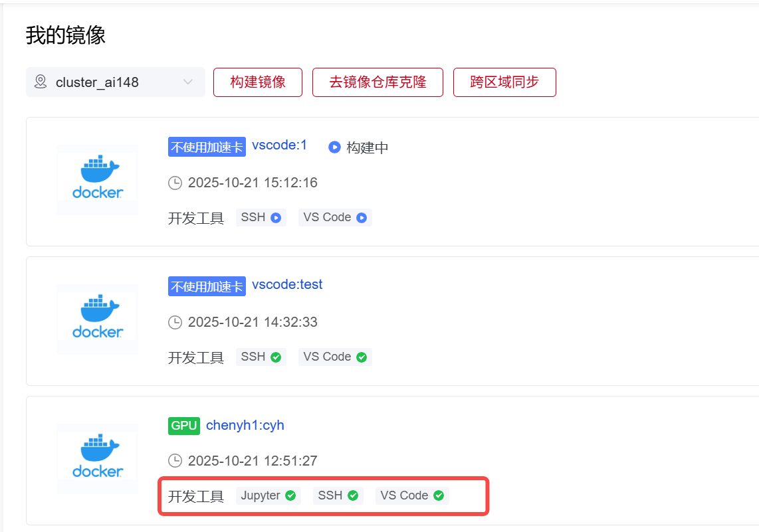Click the clock icon next to 2025-10-21 15:12:16

[x=175, y=183]
